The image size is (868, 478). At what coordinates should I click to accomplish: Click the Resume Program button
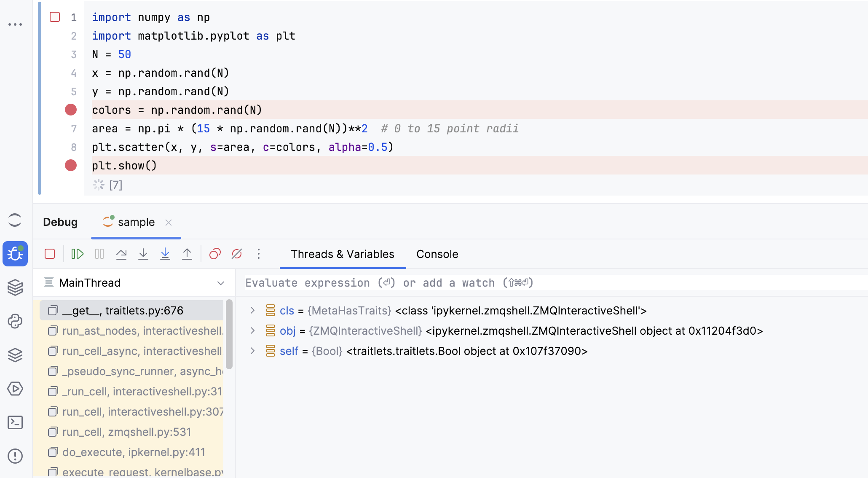(x=77, y=254)
